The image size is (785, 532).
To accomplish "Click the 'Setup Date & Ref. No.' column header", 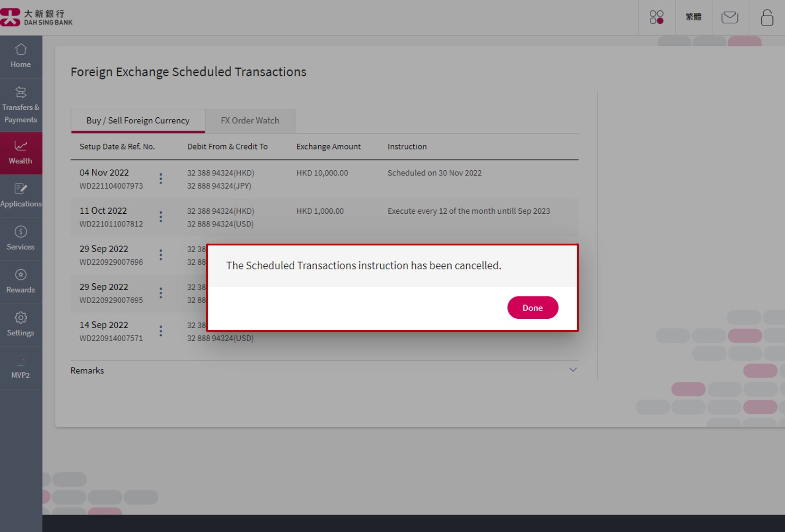I will [x=117, y=147].
